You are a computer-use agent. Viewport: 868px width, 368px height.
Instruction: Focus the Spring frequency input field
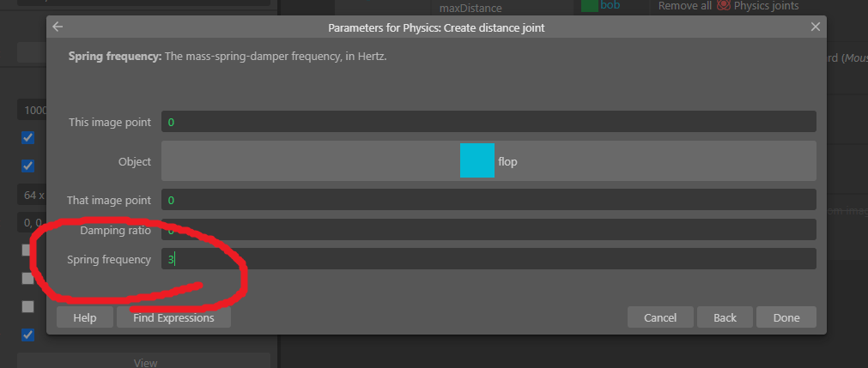click(488, 259)
